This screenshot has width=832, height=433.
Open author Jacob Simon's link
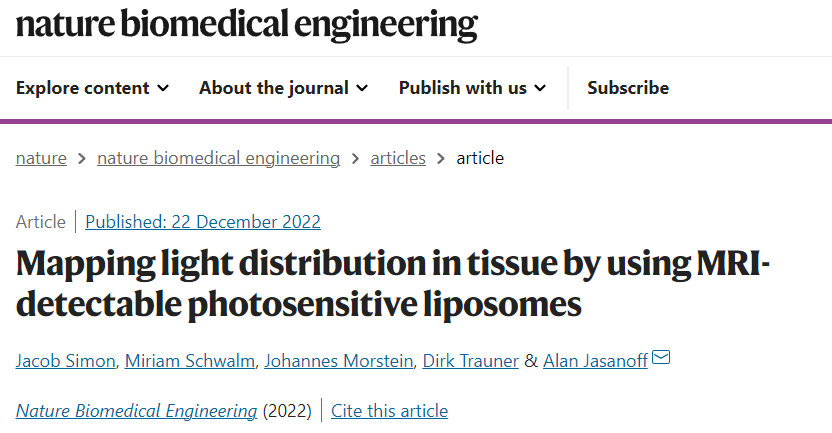(65, 361)
